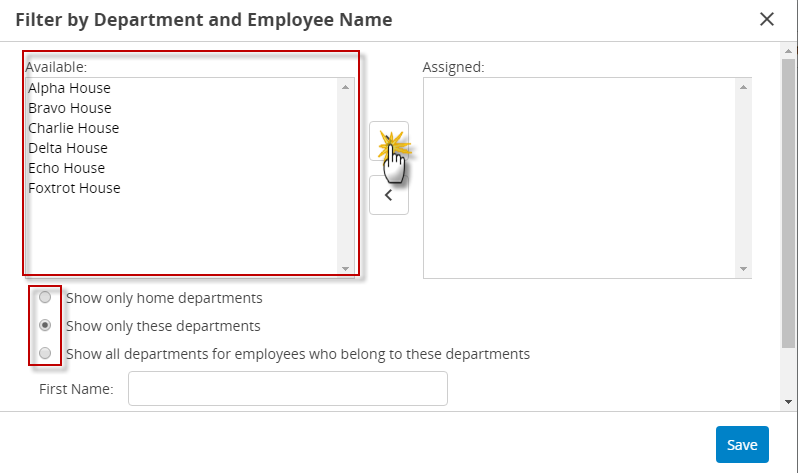
Task: Select Charlie House in Available list
Action: [x=73, y=128]
